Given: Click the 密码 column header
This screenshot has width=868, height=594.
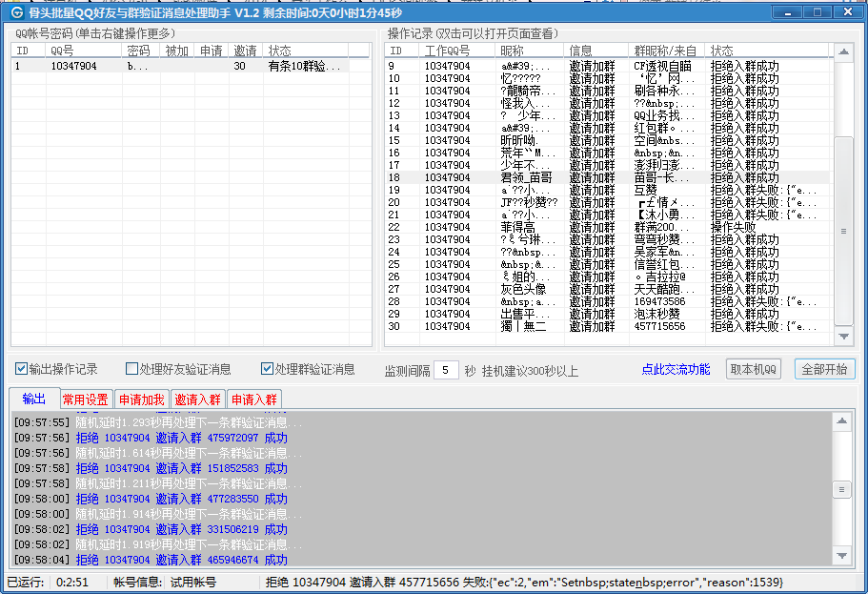Looking at the screenshot, I should click(141, 51).
